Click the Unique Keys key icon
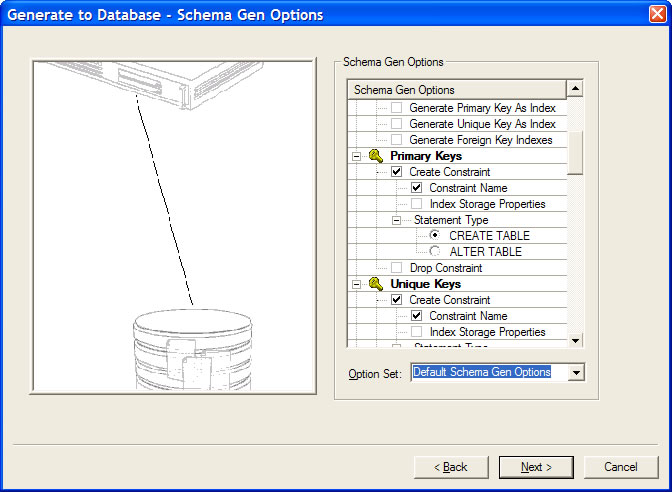 coord(376,284)
